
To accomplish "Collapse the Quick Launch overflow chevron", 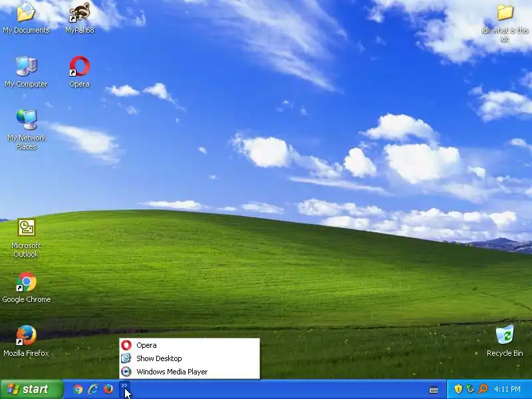I will click(x=124, y=389).
